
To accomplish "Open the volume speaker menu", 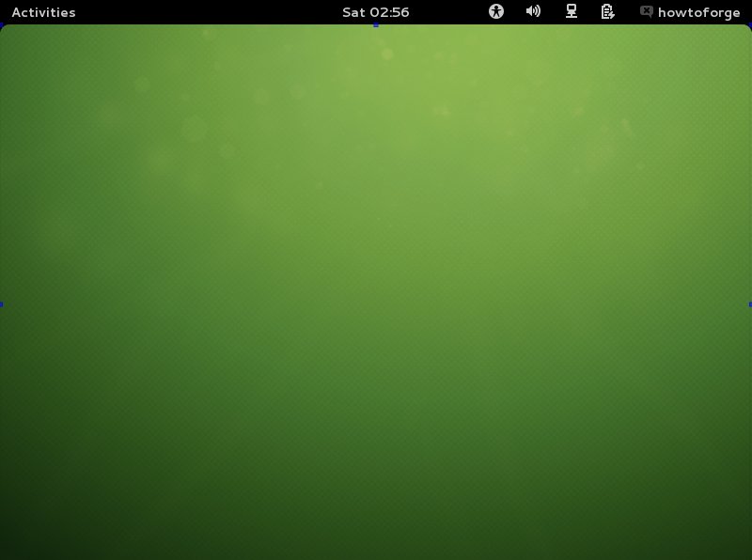I will (533, 11).
